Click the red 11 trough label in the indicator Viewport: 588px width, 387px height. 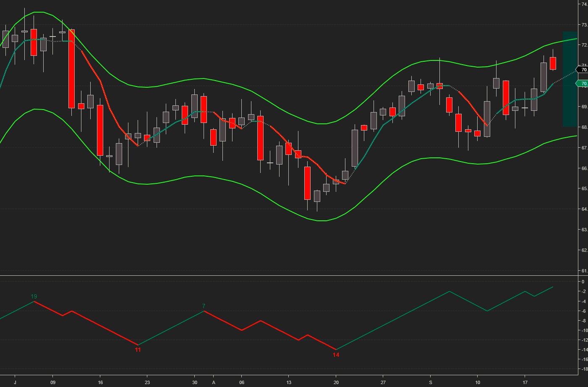[x=138, y=350]
